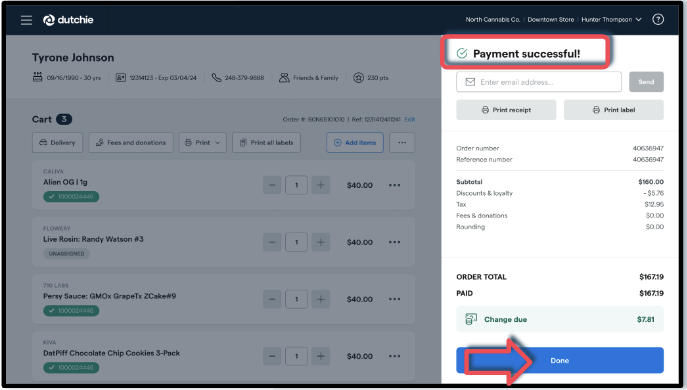Select the Downtown Store location label
The width and height of the screenshot is (687, 390).
550,20
